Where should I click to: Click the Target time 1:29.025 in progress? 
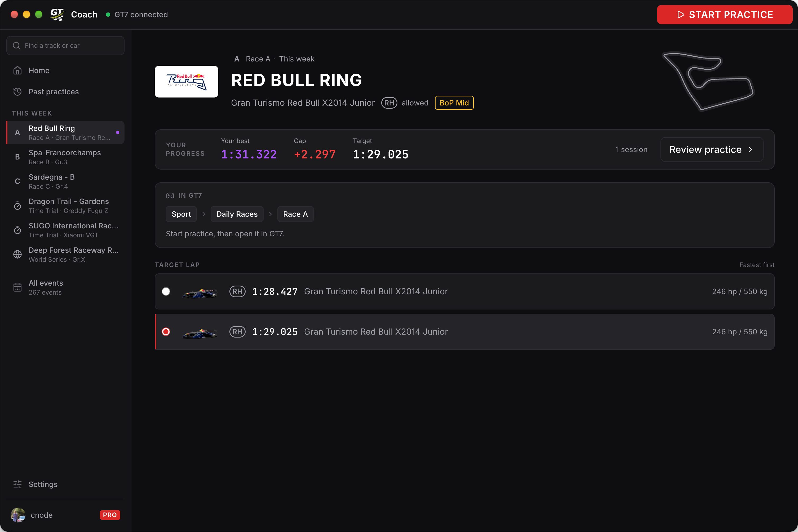pyautogui.click(x=381, y=154)
